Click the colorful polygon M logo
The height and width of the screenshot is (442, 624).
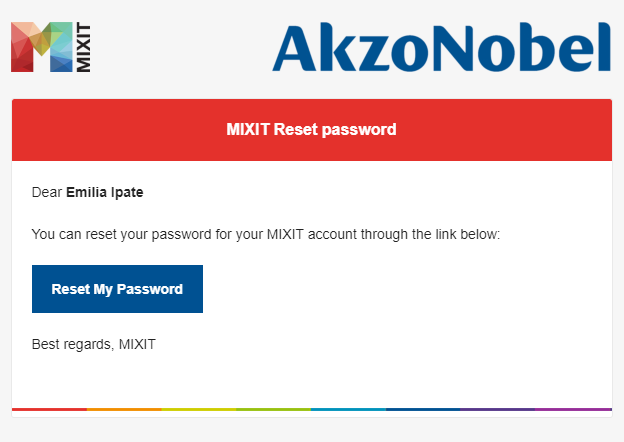pos(42,47)
